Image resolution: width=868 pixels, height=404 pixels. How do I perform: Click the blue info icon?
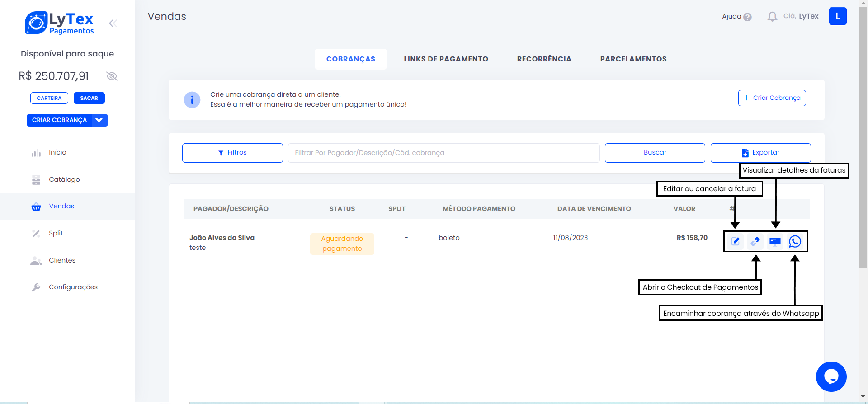point(192,100)
